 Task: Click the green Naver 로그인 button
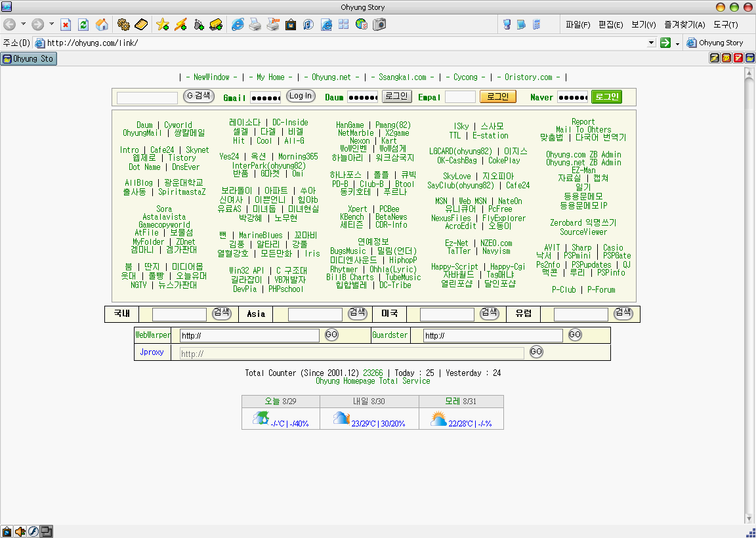click(606, 96)
